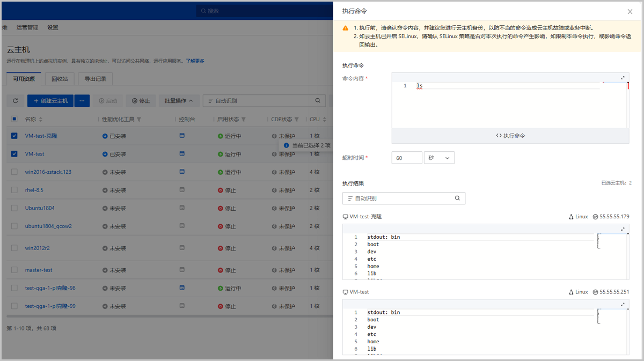Expand VM-test result output fullscreen icon
644x361 pixels.
(x=623, y=305)
